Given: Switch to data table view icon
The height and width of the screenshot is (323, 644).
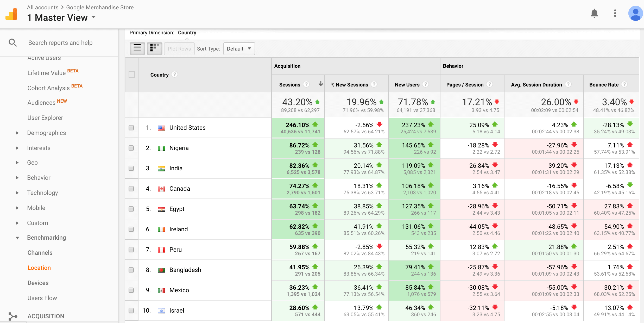Looking at the screenshot, I should 137,48.
